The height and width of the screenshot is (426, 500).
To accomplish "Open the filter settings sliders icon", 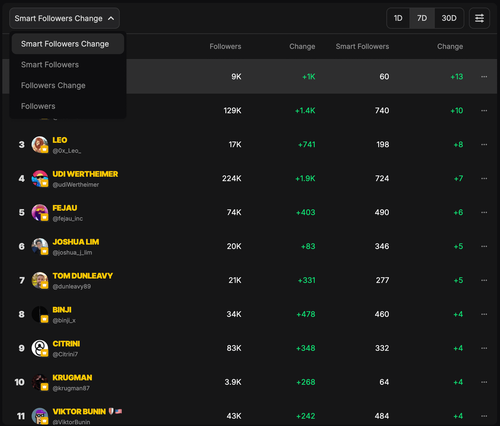I will [x=479, y=18].
